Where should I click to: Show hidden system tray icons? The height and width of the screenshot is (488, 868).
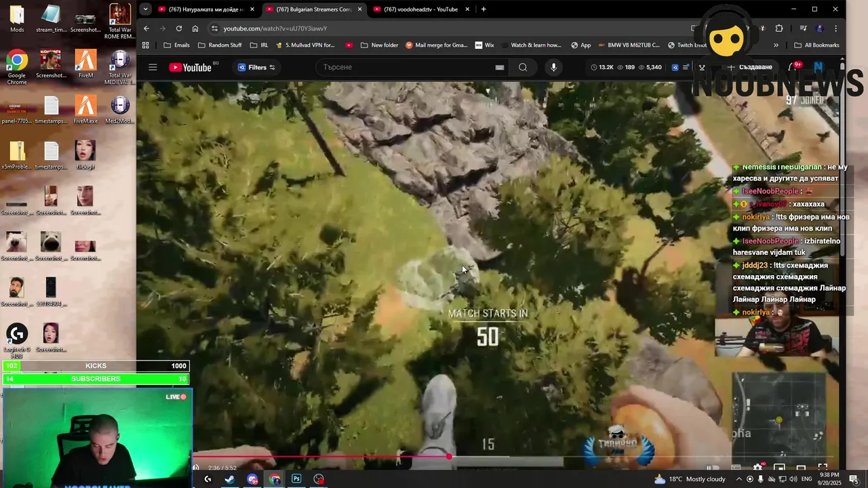point(739,479)
